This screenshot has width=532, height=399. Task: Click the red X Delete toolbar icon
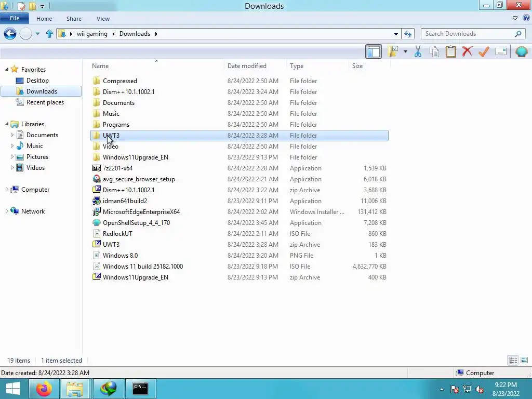point(467,51)
